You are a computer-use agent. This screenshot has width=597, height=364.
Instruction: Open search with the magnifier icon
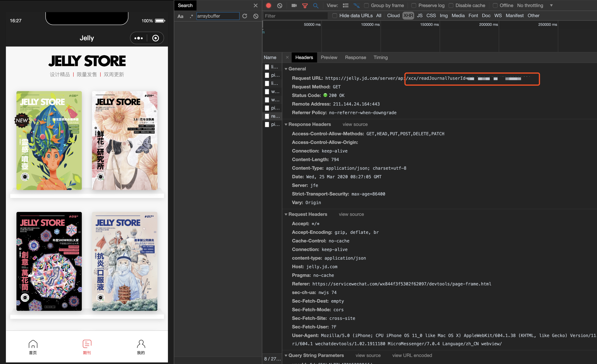pos(315,6)
